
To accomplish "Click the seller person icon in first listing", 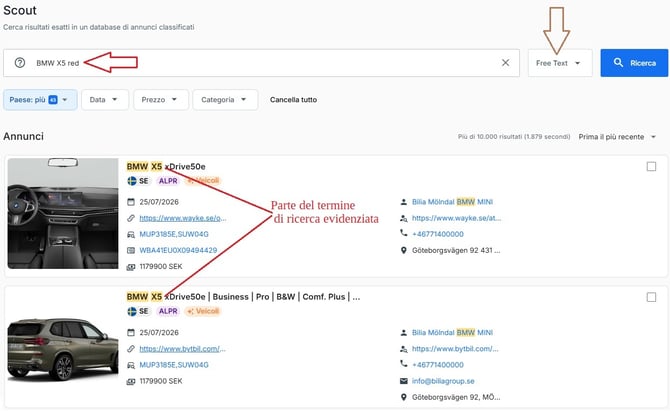I will 403,202.
